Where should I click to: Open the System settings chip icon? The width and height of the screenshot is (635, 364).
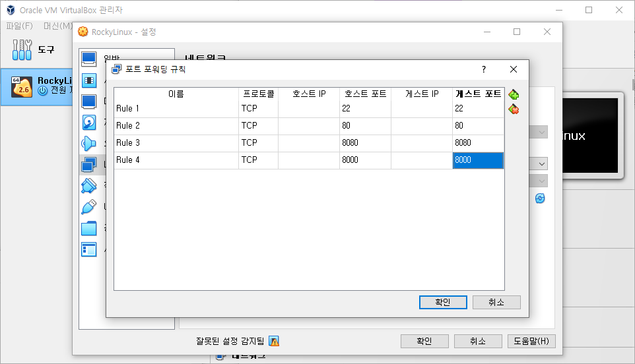88,80
